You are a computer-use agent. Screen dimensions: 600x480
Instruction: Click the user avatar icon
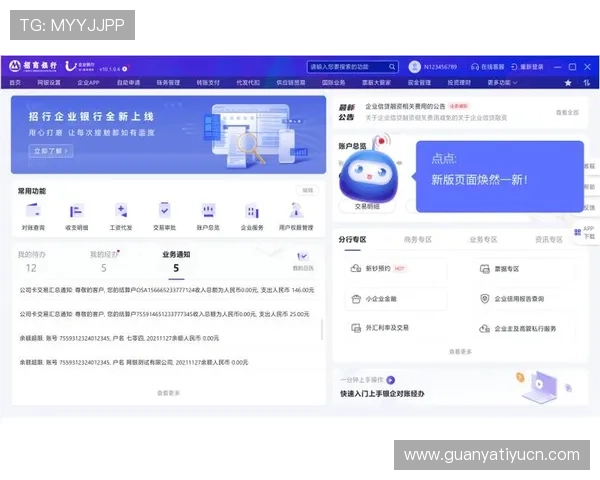point(414,67)
